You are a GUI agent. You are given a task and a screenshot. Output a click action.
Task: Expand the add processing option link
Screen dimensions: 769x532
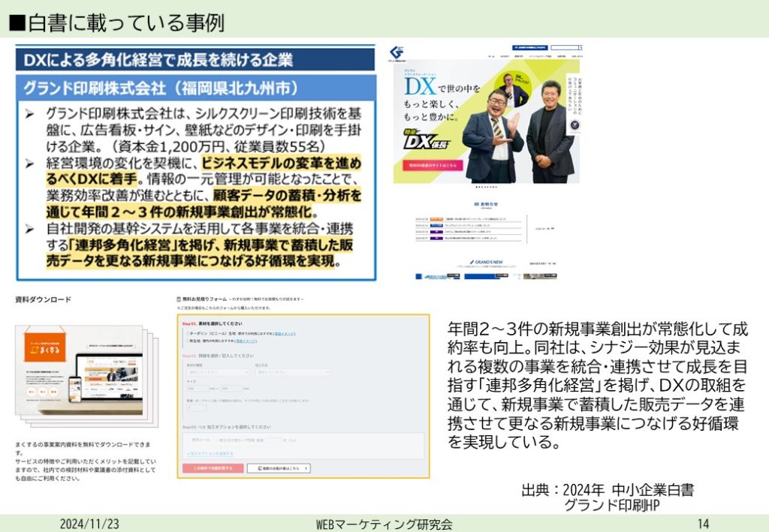[210, 454]
